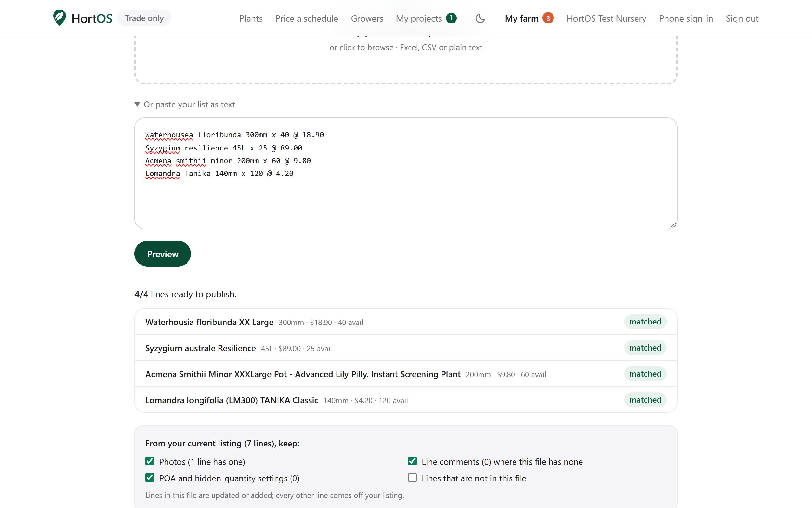
Task: Select Waterhousia floribunda XX Large row
Action: point(406,322)
